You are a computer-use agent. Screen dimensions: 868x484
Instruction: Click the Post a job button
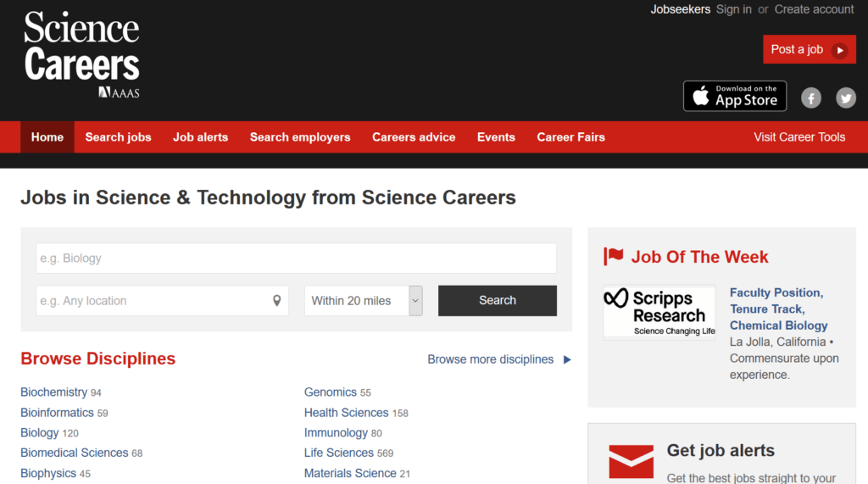pos(810,49)
